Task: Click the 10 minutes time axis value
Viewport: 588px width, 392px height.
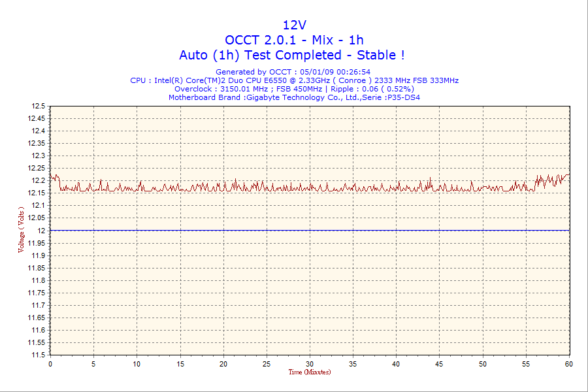Action: tap(137, 364)
